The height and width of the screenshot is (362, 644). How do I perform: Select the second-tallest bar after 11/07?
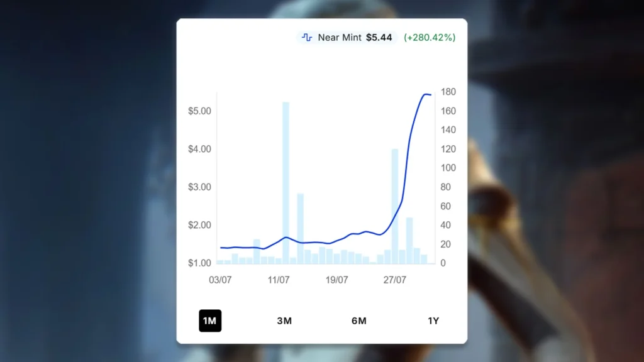[x=301, y=229]
